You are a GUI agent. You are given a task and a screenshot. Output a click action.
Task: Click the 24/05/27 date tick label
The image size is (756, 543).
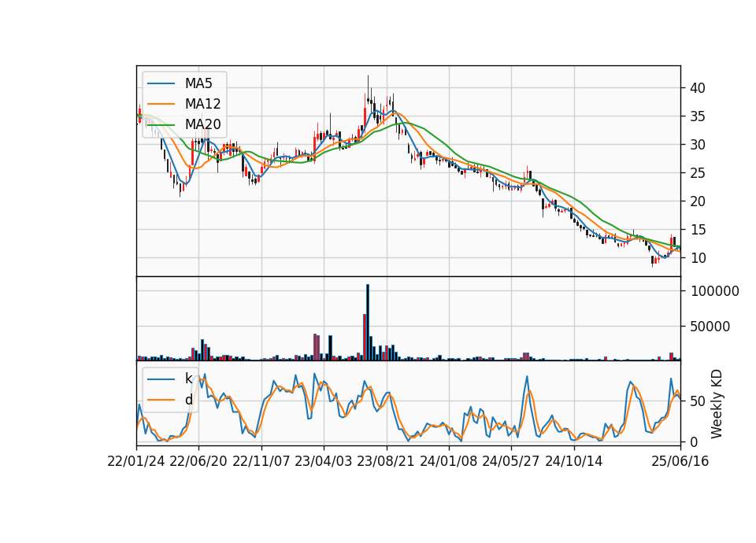point(510,461)
